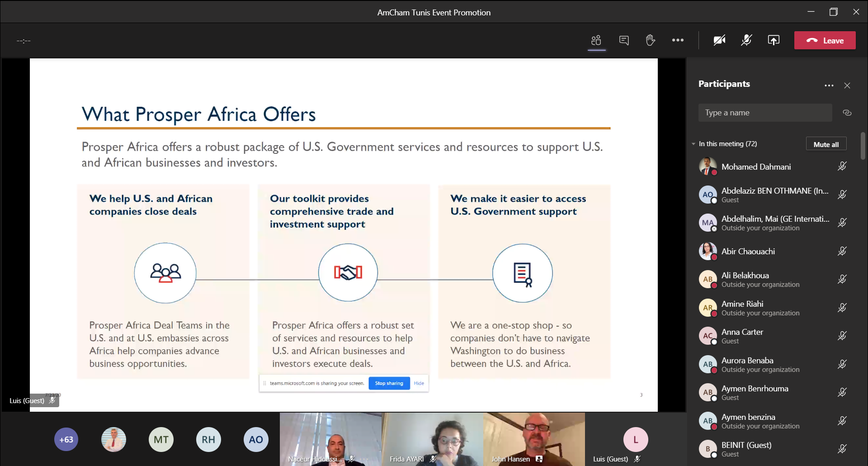Select RH participant avatar in strip
Screen dimensions: 868x466
[208, 439]
